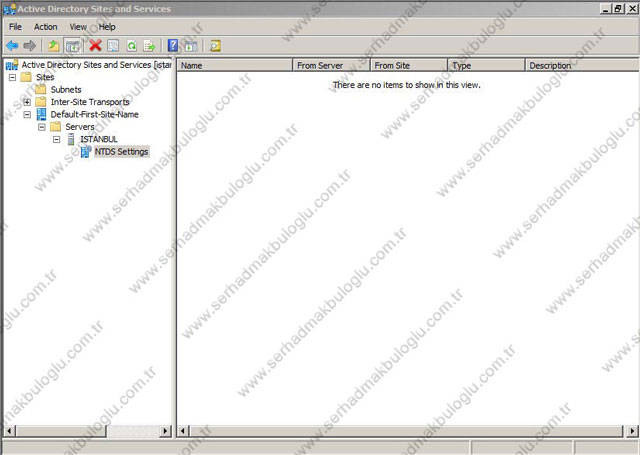Sort by the Type column header
Image resolution: width=640 pixels, height=455 pixels.
[x=487, y=65]
